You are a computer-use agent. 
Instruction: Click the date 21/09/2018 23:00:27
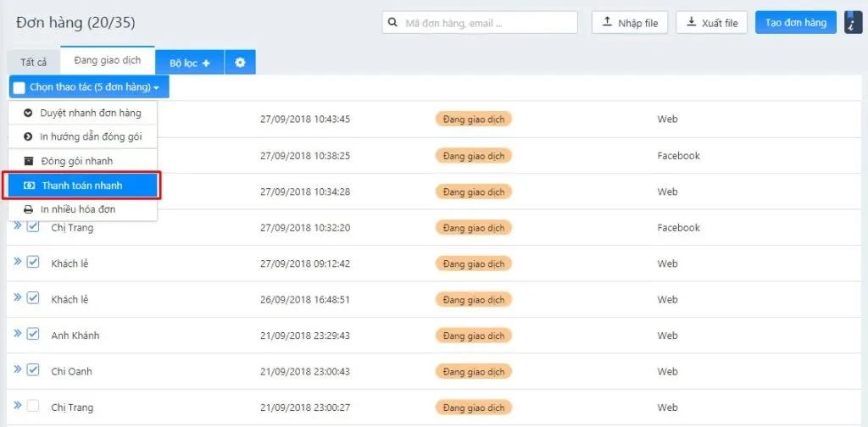pyautogui.click(x=305, y=408)
